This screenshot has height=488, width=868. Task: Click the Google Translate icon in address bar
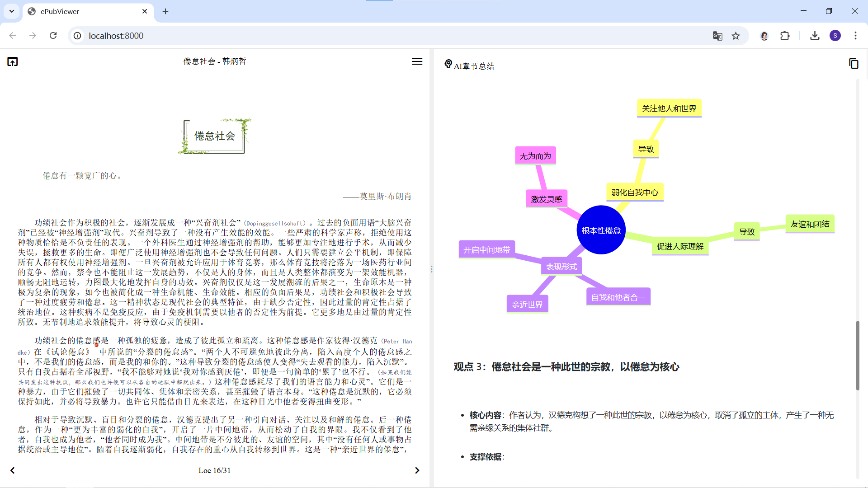pyautogui.click(x=717, y=36)
